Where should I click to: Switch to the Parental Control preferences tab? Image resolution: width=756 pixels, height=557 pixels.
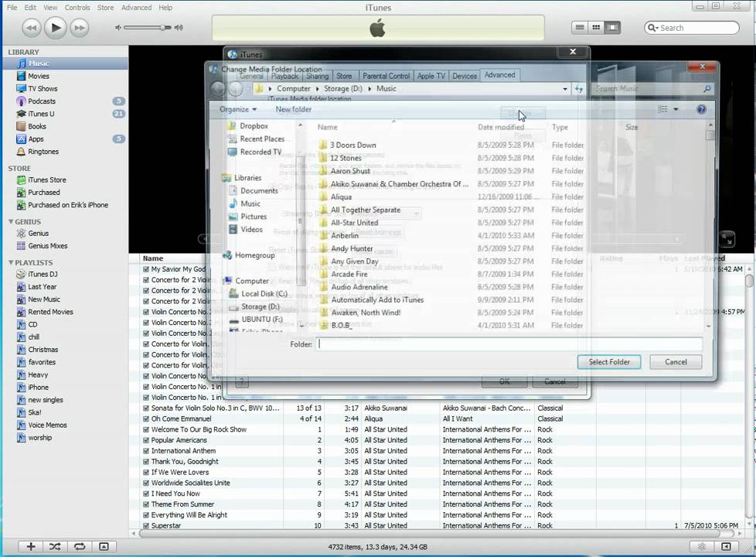point(386,76)
